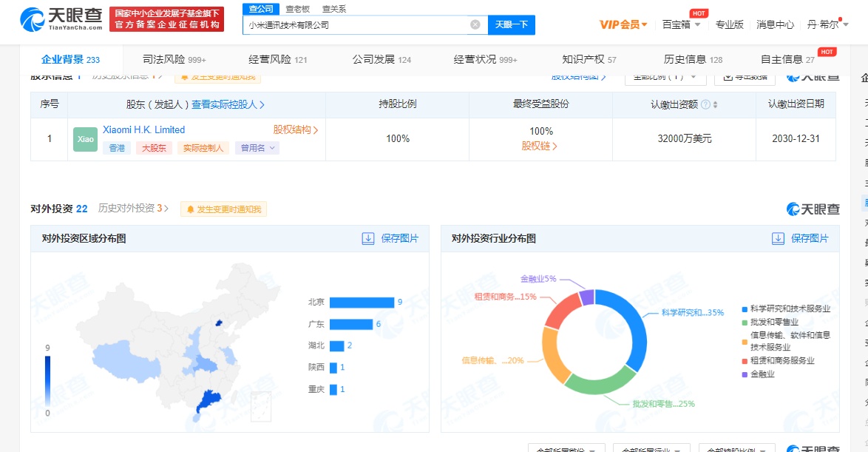Click the blue 科学研究 donut segment

tap(636, 325)
